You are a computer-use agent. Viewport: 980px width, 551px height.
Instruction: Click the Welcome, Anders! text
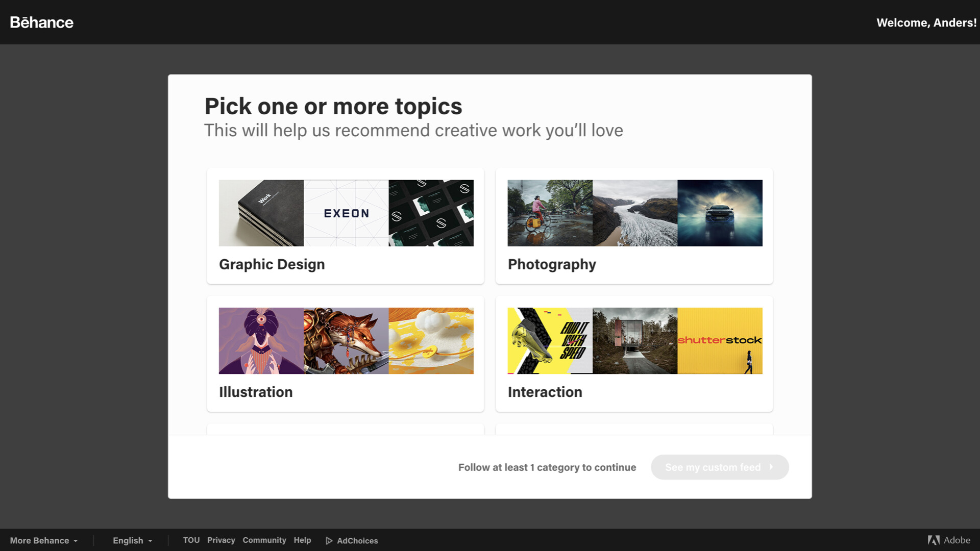pyautogui.click(x=926, y=22)
